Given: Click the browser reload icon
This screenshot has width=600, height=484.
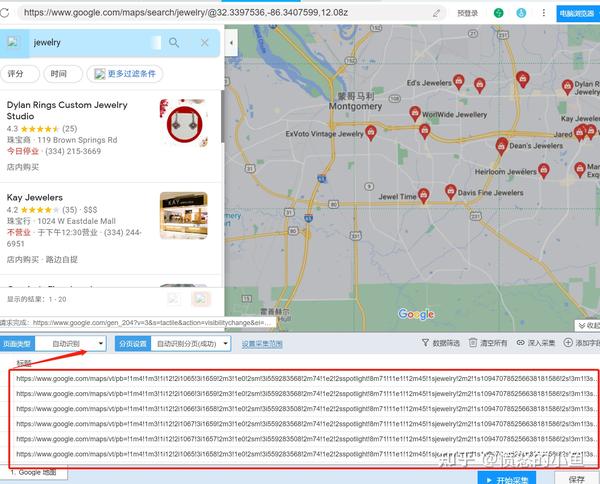Looking at the screenshot, I should (4, 13).
